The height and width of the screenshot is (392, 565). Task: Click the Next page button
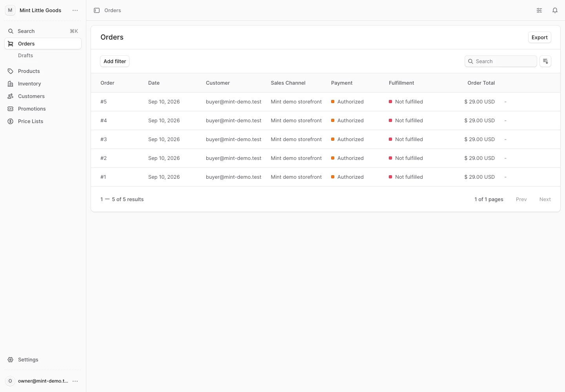click(545, 199)
